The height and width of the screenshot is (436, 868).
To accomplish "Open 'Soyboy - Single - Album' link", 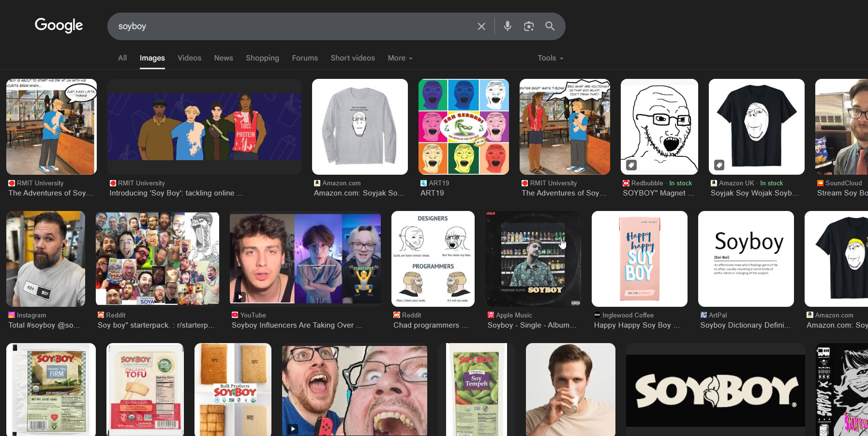I will (532, 325).
